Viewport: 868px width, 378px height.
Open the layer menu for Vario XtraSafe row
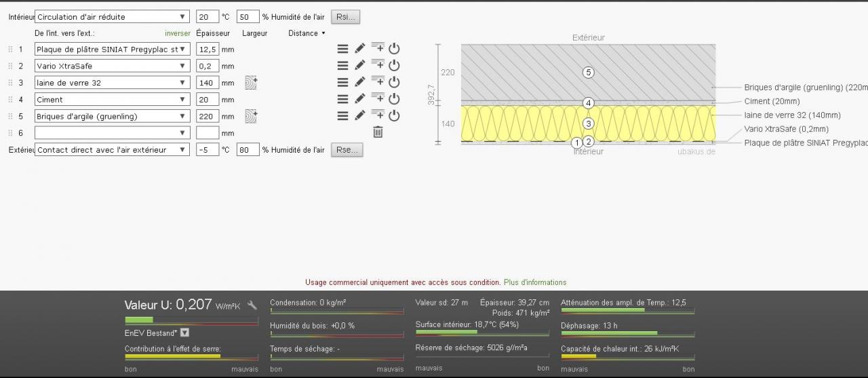pos(343,66)
